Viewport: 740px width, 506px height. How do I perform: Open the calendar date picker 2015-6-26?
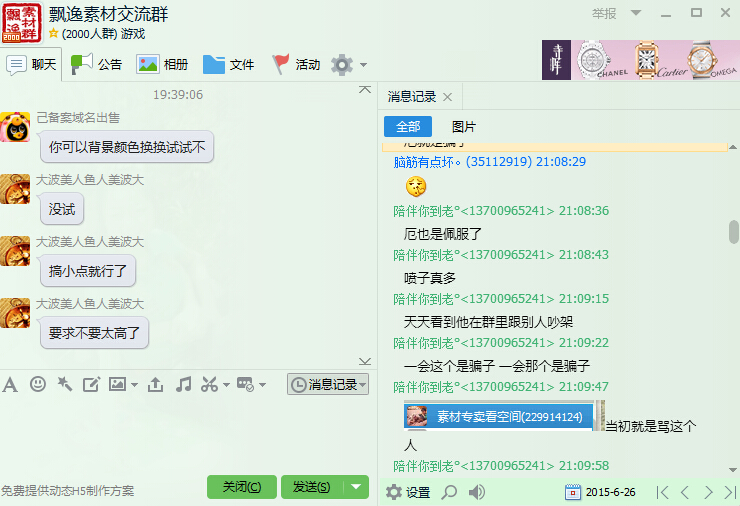point(573,492)
